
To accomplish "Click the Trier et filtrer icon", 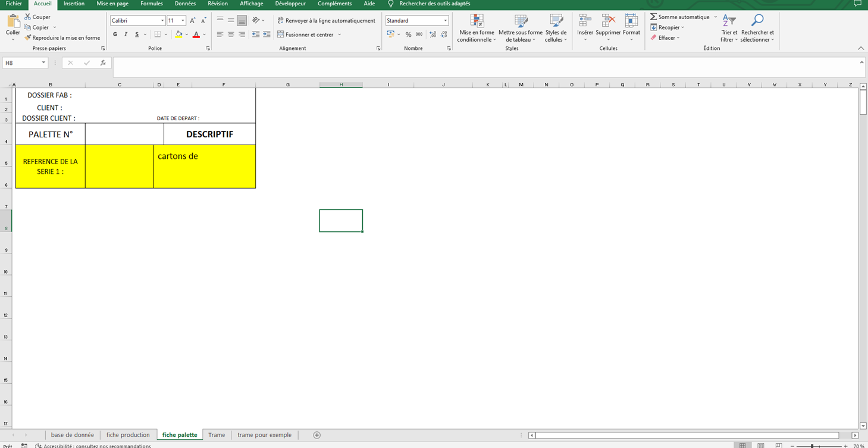I will (x=729, y=21).
